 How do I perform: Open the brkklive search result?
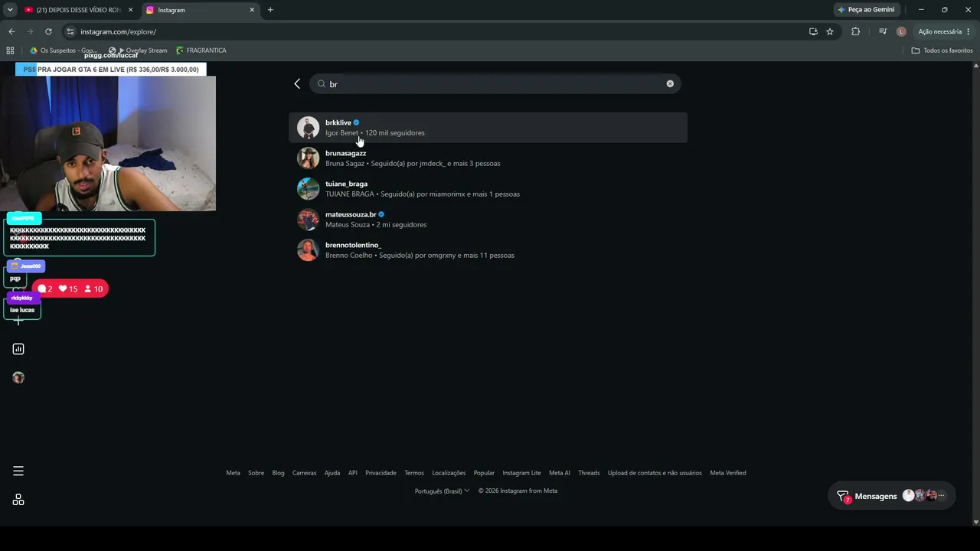tap(488, 128)
